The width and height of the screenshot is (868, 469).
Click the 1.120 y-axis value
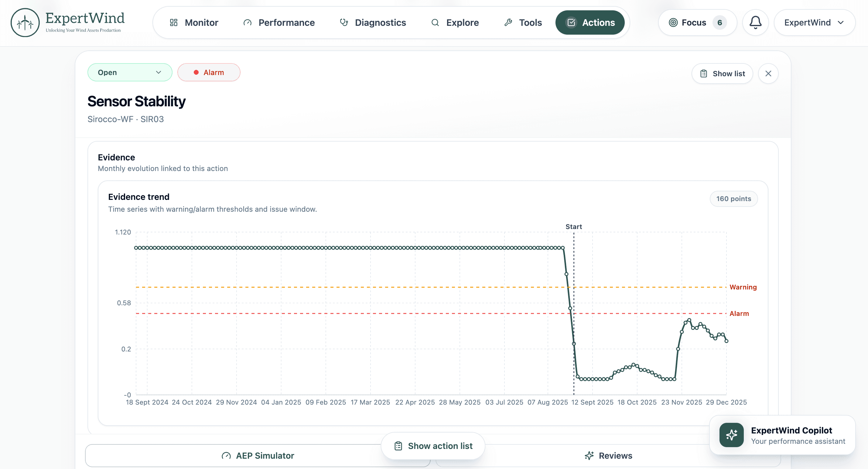coord(123,232)
